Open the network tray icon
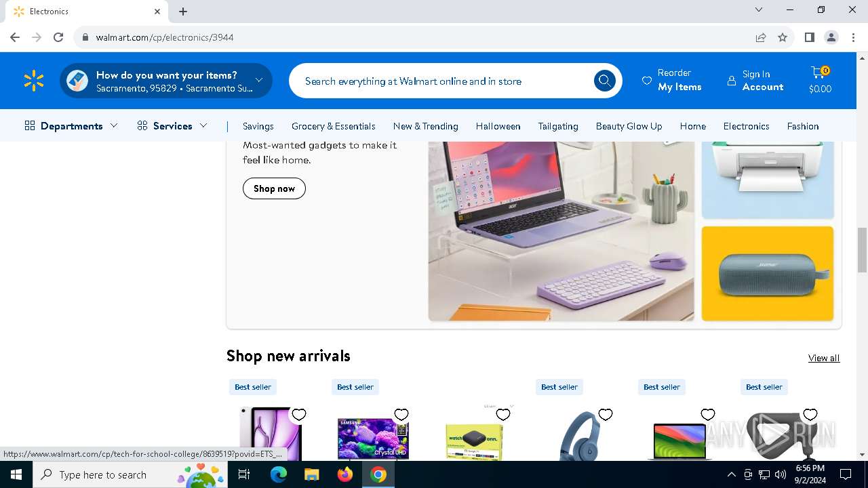 click(x=764, y=474)
